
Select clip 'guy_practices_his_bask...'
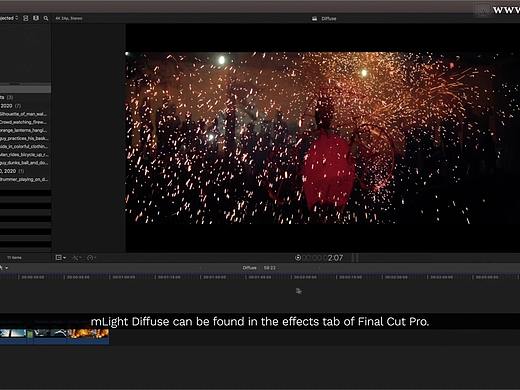[24, 138]
